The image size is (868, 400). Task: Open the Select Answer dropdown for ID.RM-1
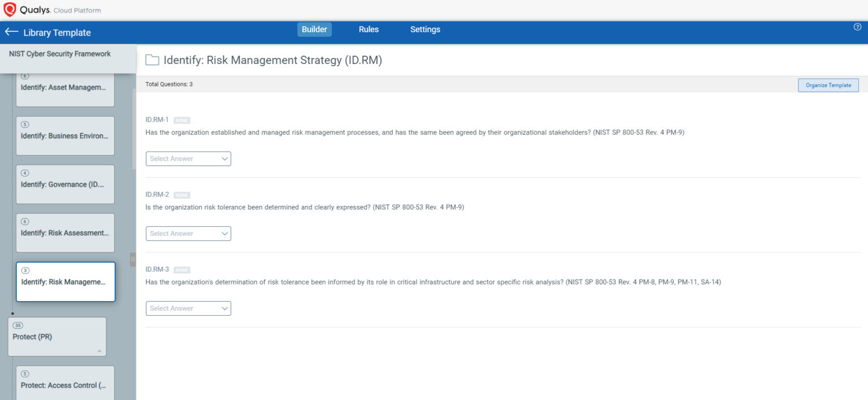point(188,158)
